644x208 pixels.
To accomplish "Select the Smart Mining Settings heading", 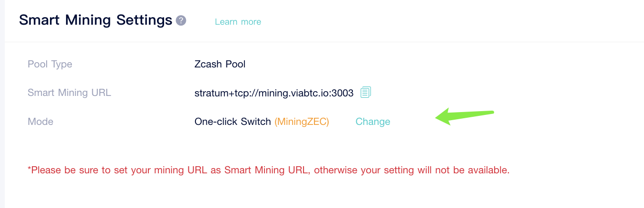I will [x=95, y=20].
